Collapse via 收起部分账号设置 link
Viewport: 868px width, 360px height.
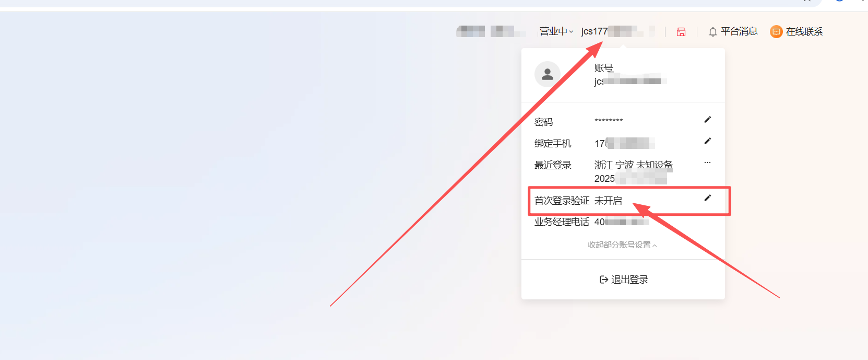click(622, 245)
